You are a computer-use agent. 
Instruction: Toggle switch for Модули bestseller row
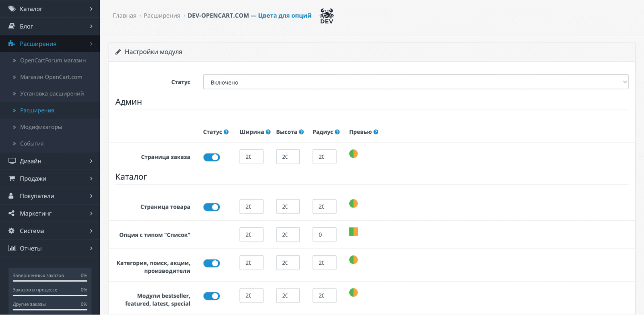pyautogui.click(x=211, y=296)
